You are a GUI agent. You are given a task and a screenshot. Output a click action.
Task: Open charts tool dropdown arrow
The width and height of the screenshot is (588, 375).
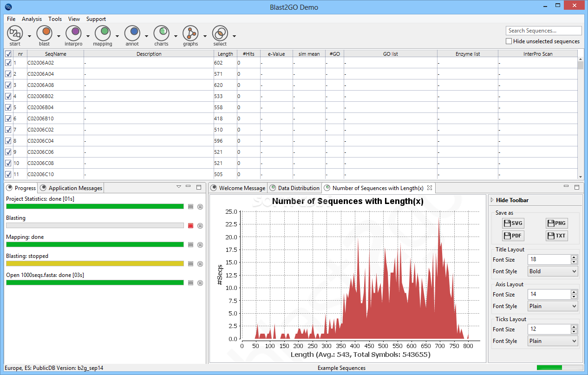coord(176,36)
